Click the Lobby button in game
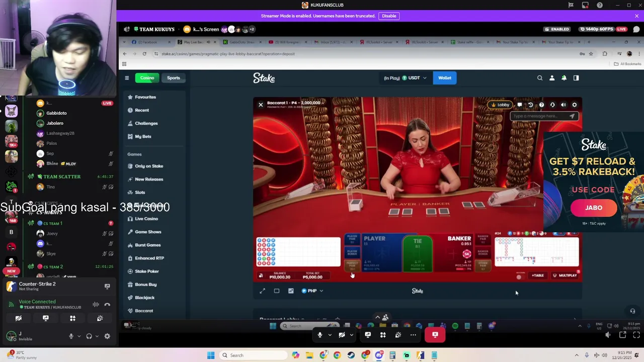 (x=500, y=105)
